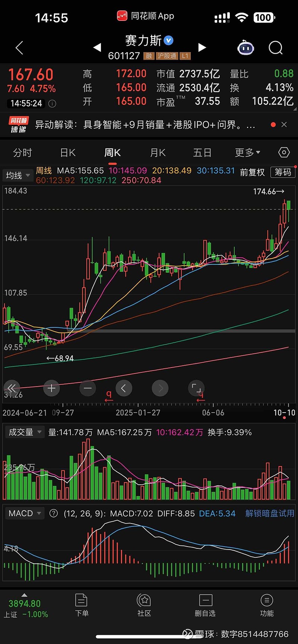Image resolution: width=298 pixels, height=644 pixels.
Task: Tap the stock code 601127
Action: click(124, 56)
